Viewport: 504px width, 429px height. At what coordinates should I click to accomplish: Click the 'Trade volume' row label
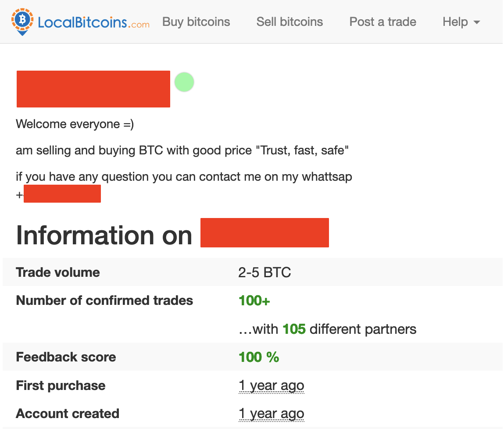click(x=58, y=272)
